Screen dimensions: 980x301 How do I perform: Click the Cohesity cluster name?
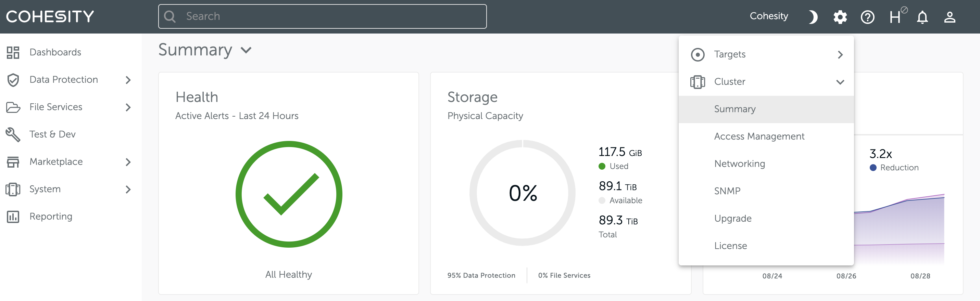(769, 16)
